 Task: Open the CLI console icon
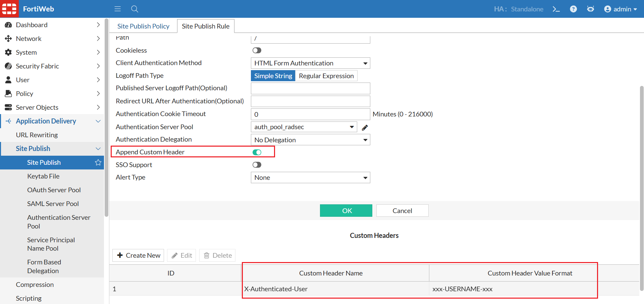556,9
